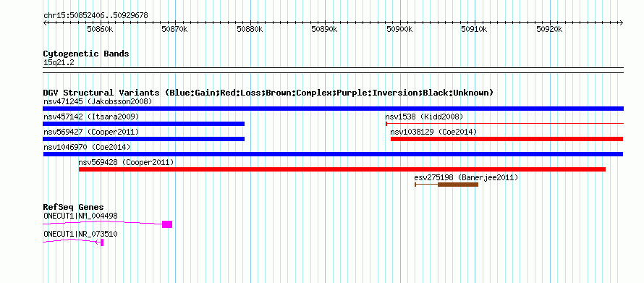Select the nsv1038129 (Coe2014) red loss bar
This screenshot has height=283, width=644.
coord(507,139)
